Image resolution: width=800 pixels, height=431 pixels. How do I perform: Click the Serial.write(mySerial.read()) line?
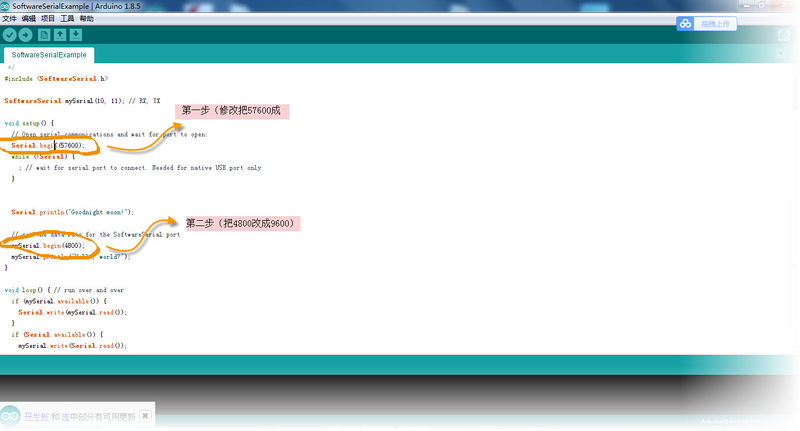72,313
